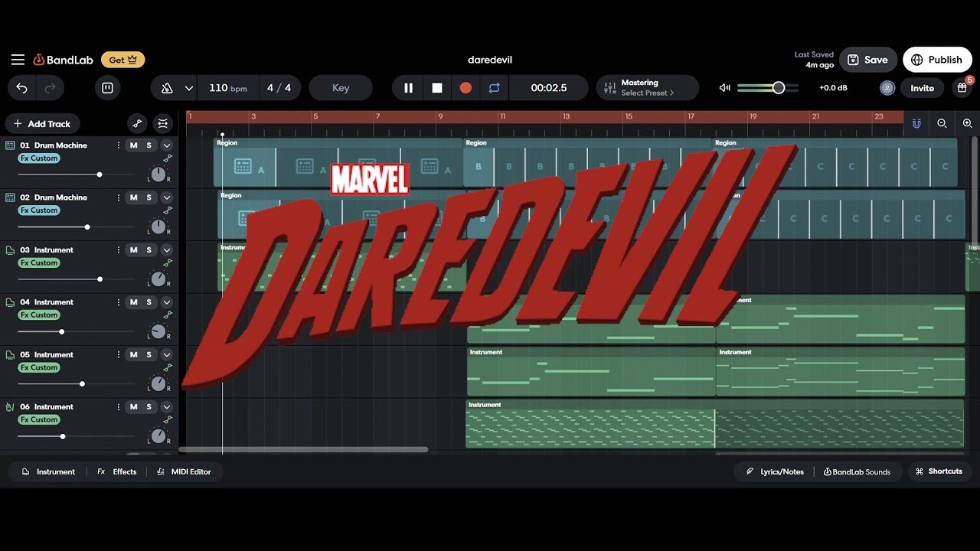Solo track 03 Instrument

point(149,250)
